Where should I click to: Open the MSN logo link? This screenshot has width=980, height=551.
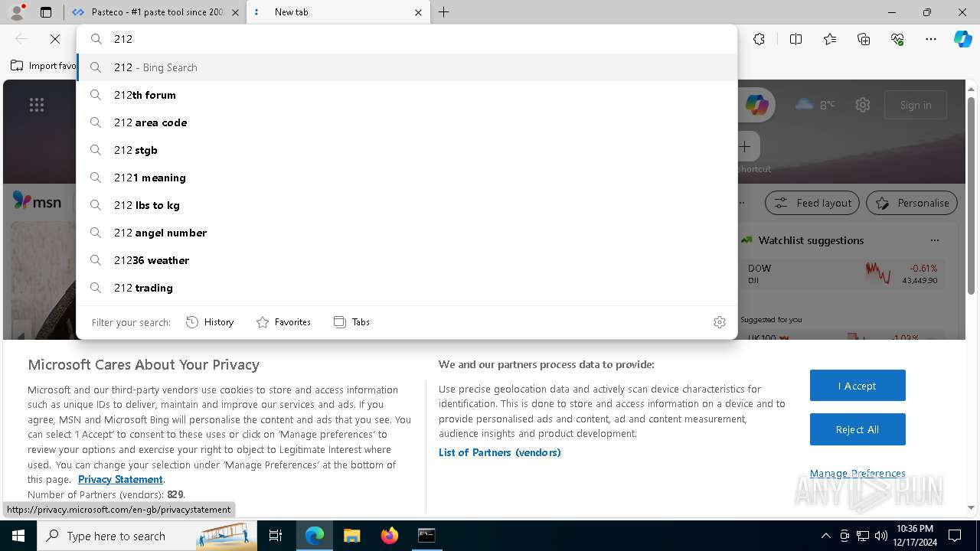click(37, 202)
